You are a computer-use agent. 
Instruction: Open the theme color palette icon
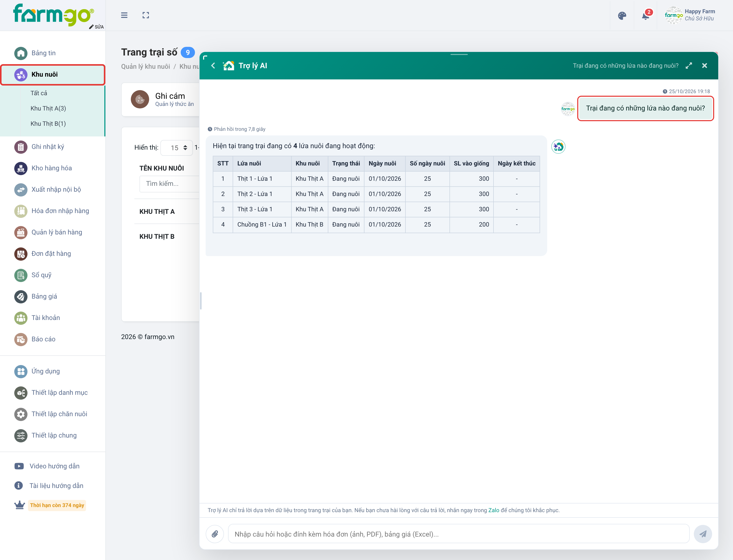(622, 16)
